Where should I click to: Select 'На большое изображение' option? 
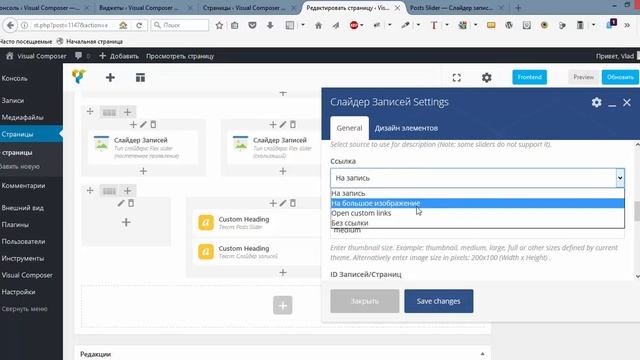tap(478, 203)
